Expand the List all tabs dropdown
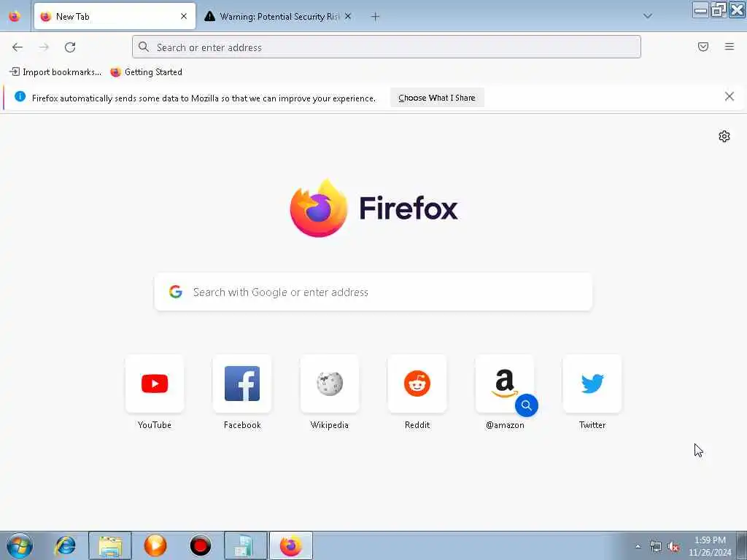This screenshot has width=747, height=560. 648,16
